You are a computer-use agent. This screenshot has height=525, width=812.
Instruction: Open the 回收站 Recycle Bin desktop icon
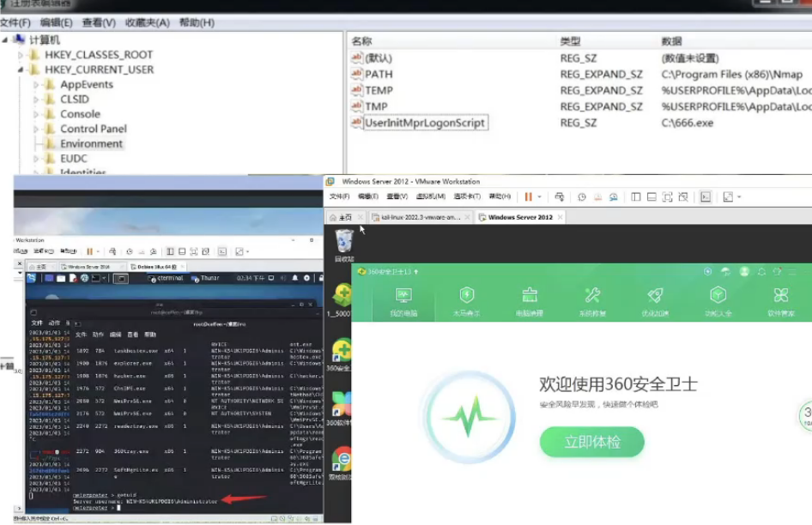pos(344,245)
